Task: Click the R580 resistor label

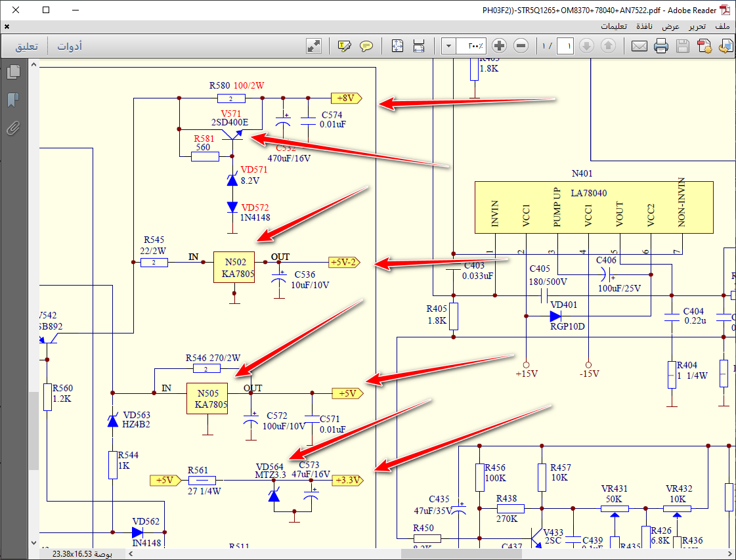Action: pyautogui.click(x=220, y=85)
